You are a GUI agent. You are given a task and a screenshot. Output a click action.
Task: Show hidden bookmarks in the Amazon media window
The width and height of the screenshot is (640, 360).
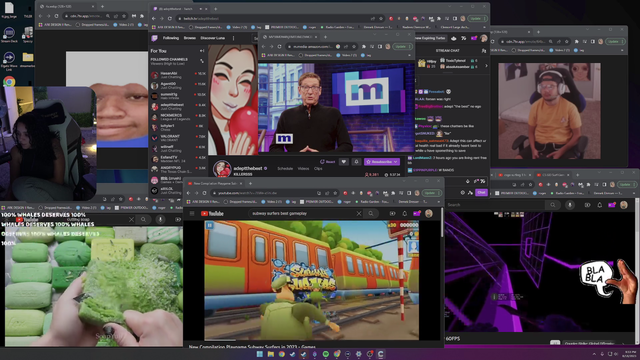(409, 55)
